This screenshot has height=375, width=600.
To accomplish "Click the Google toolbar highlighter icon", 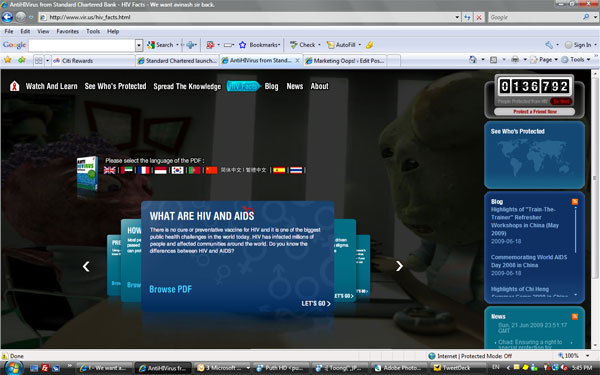I will [369, 45].
